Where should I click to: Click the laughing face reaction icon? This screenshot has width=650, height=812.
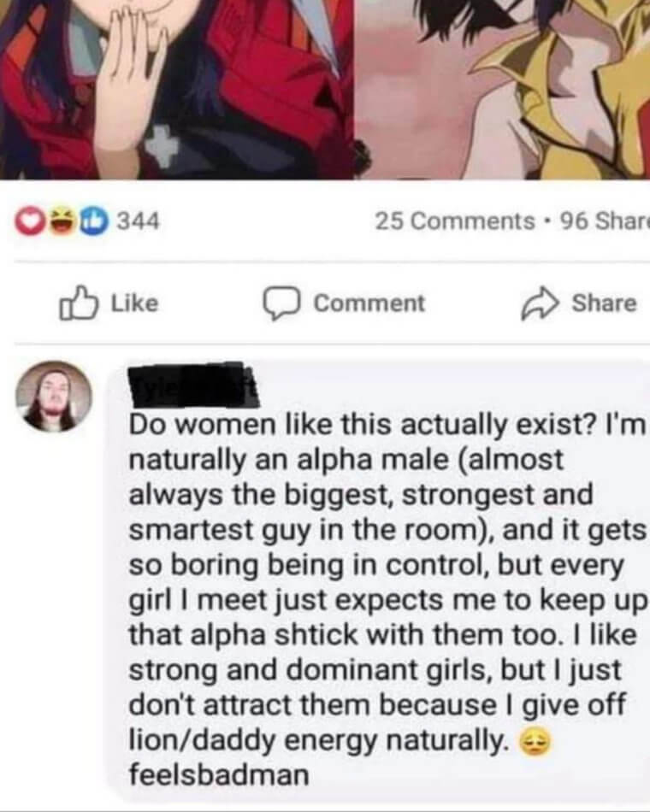(62, 222)
